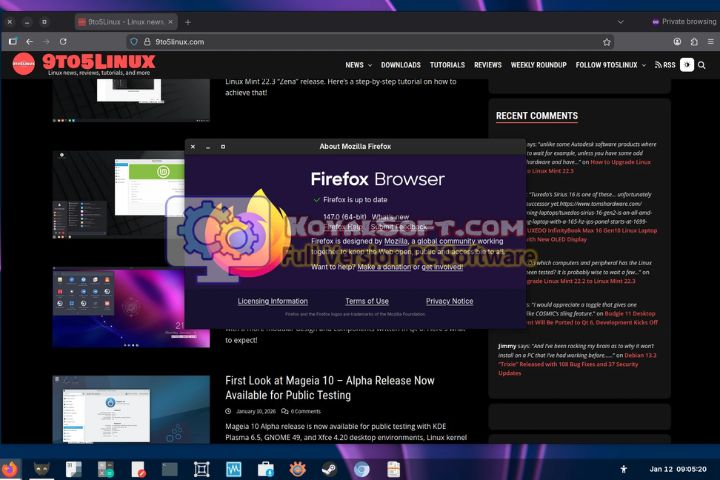The height and width of the screenshot is (480, 720).
Task: Expand the list all tabs chevron
Action: (x=620, y=22)
